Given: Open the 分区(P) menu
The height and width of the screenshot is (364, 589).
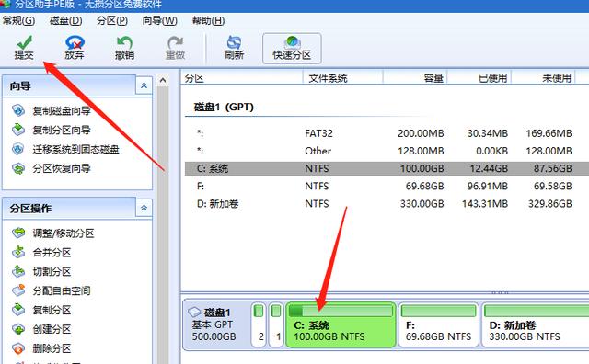Looking at the screenshot, I should [x=112, y=20].
